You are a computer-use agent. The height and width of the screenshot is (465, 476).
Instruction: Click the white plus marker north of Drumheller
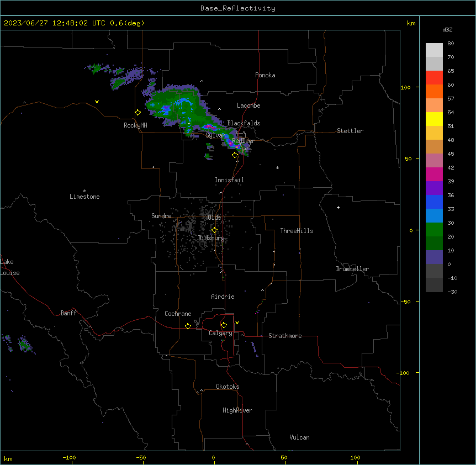338,207
